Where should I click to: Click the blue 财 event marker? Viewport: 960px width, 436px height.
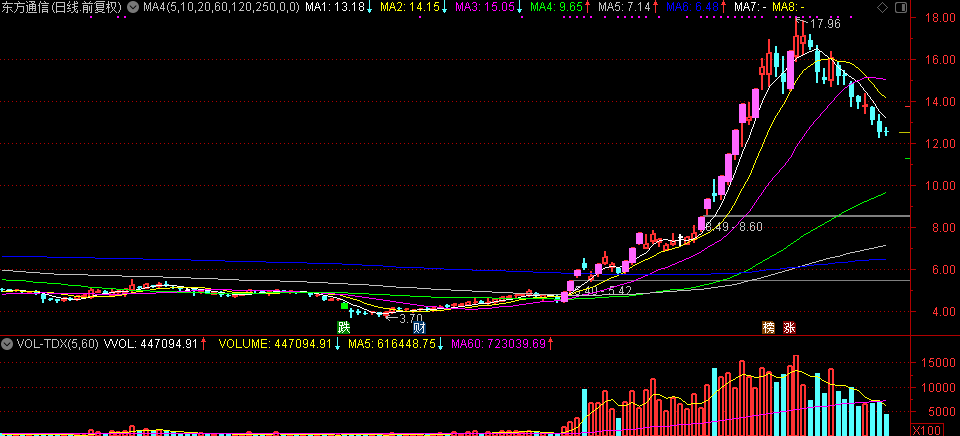419,327
